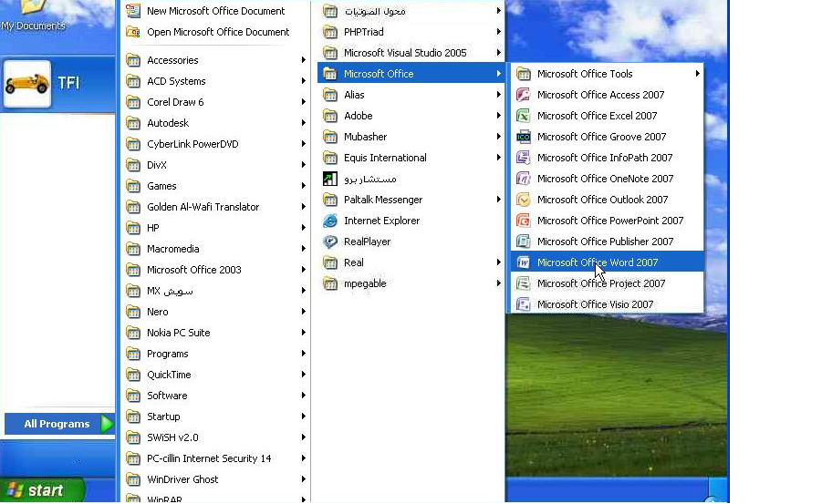Expand the ACD Systems submenu arrow
Viewport: 832px width, 504px height.
[x=303, y=81]
